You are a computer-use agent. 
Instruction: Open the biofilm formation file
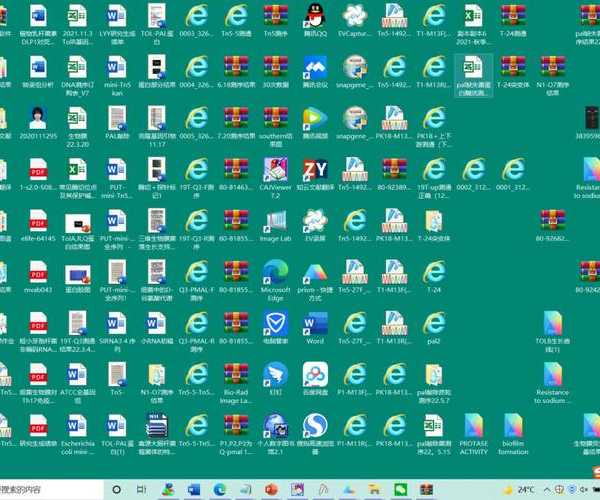click(x=513, y=427)
